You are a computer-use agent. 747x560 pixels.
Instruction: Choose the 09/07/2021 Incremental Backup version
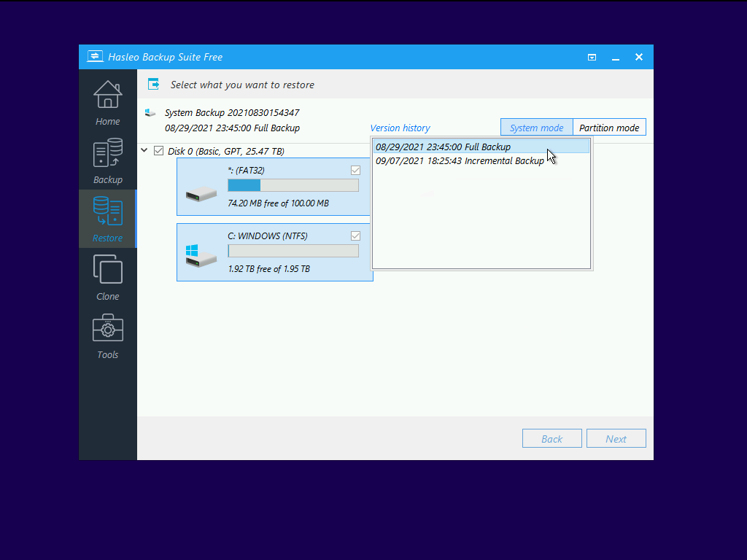[460, 161]
